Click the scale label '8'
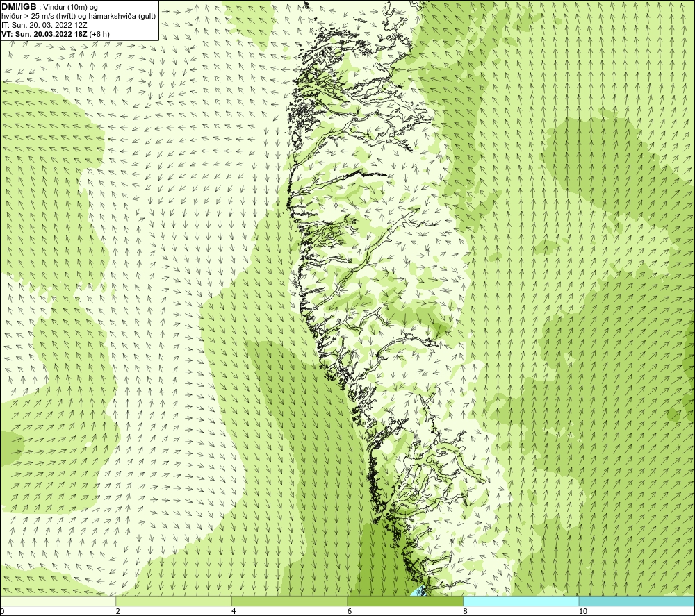 466,611
